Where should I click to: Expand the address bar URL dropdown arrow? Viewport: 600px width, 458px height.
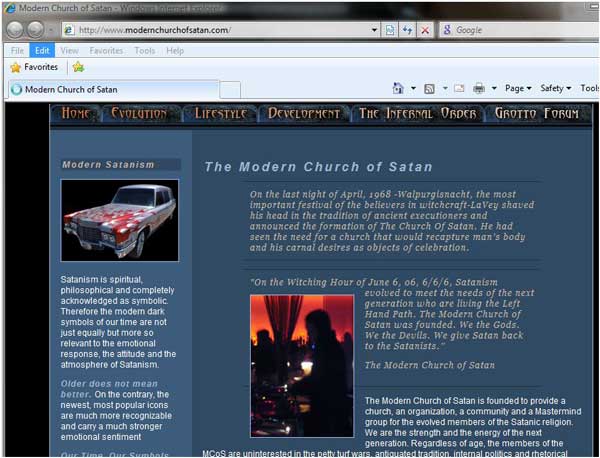click(x=372, y=30)
